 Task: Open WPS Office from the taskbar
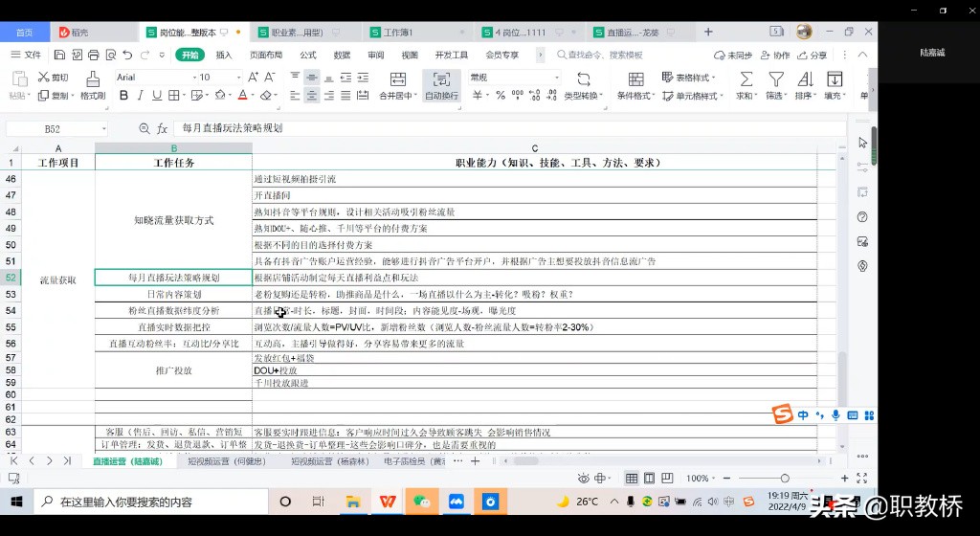[388, 502]
